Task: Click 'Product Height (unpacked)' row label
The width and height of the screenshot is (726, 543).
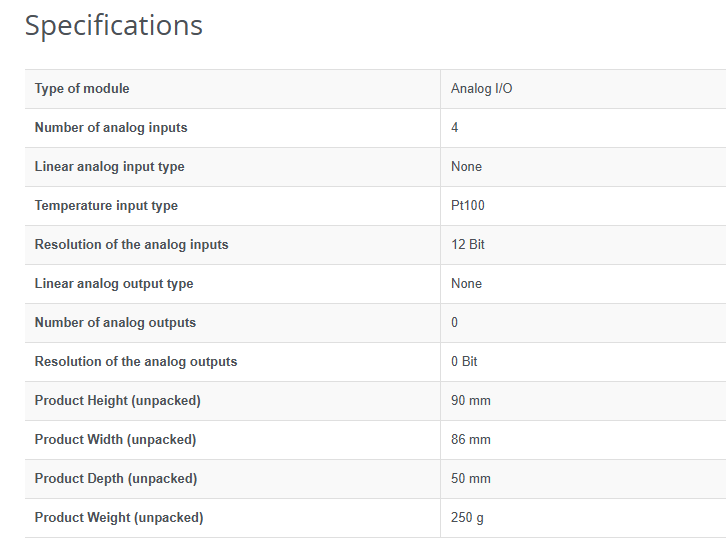Action: point(118,401)
